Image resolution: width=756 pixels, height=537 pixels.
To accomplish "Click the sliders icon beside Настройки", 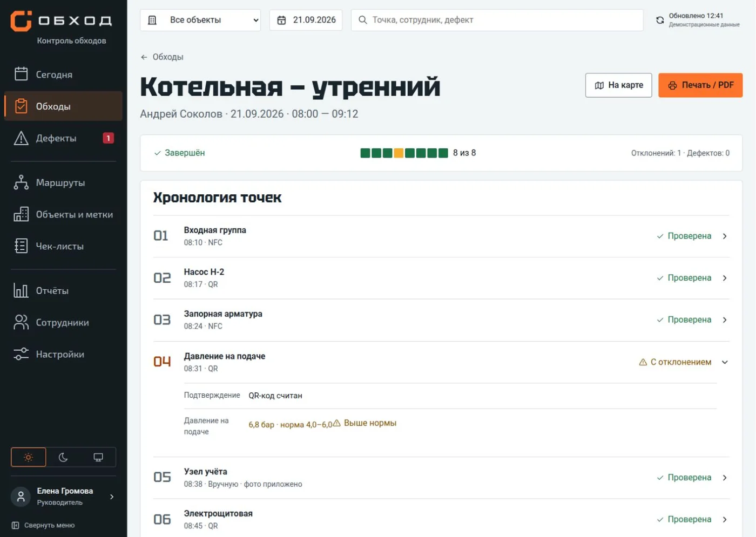I will point(21,354).
